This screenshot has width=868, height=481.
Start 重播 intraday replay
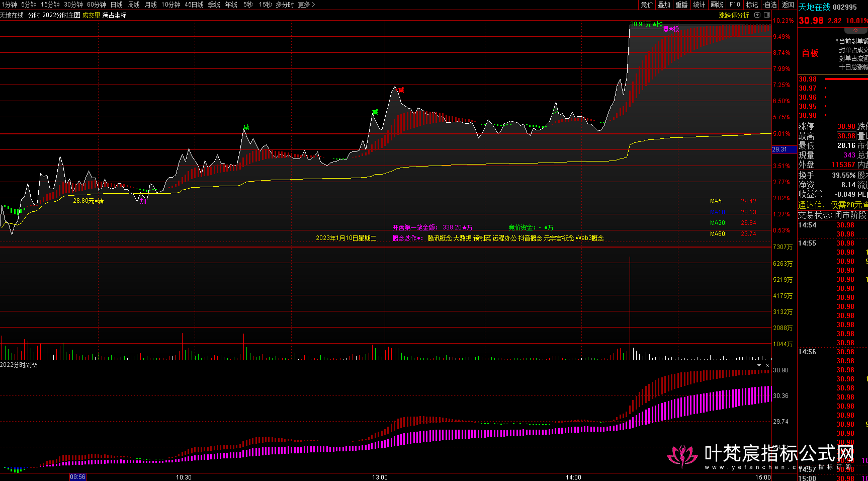coord(681,5)
